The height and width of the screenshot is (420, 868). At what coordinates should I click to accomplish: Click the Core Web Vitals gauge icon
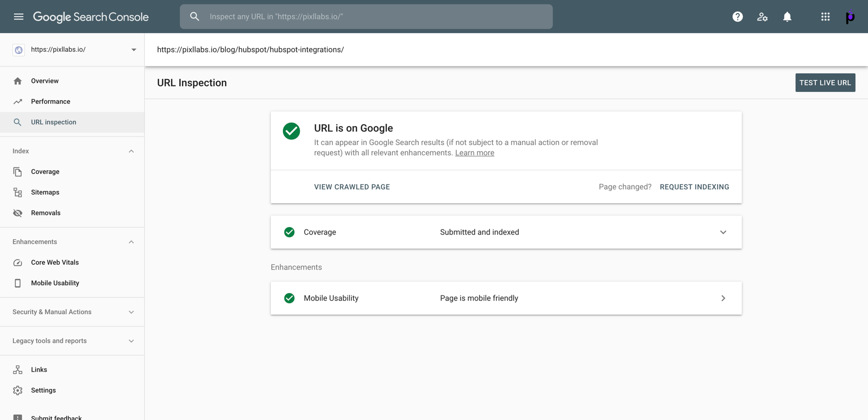pos(18,262)
